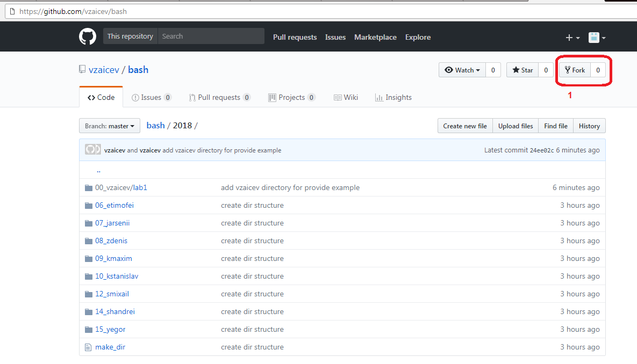Open 'create dir structure' message for make_dir

click(252, 347)
